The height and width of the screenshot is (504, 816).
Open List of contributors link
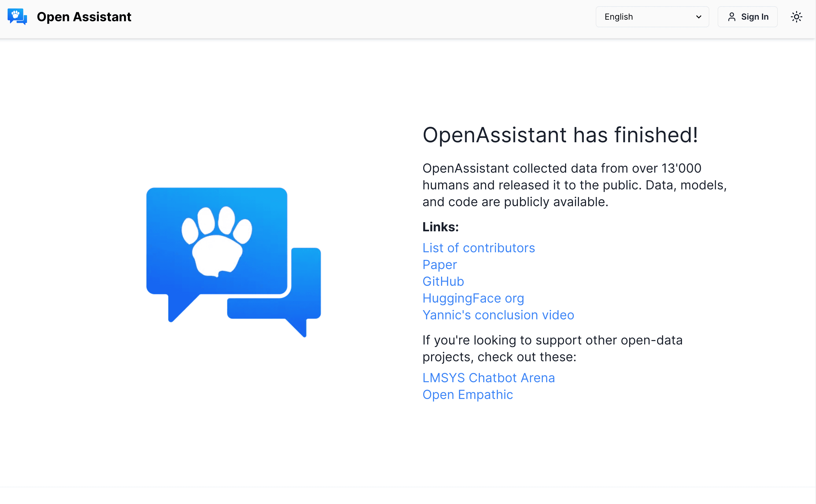(x=478, y=247)
